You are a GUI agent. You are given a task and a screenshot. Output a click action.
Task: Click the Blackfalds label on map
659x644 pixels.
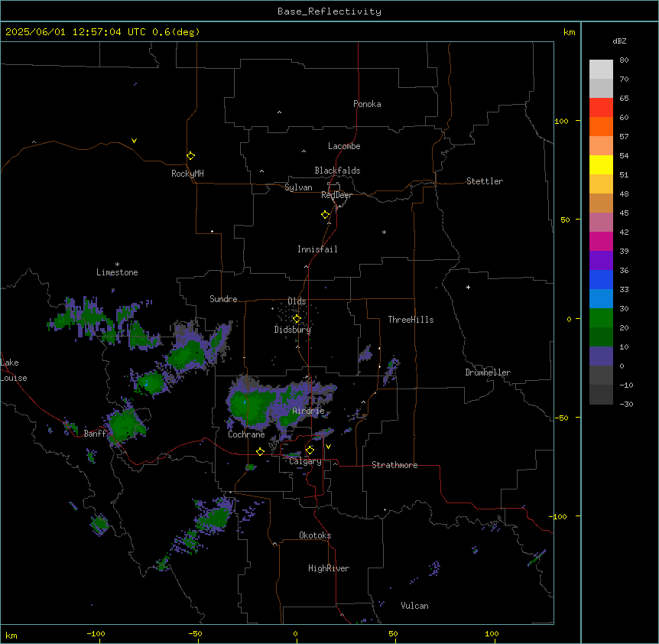pyautogui.click(x=337, y=171)
